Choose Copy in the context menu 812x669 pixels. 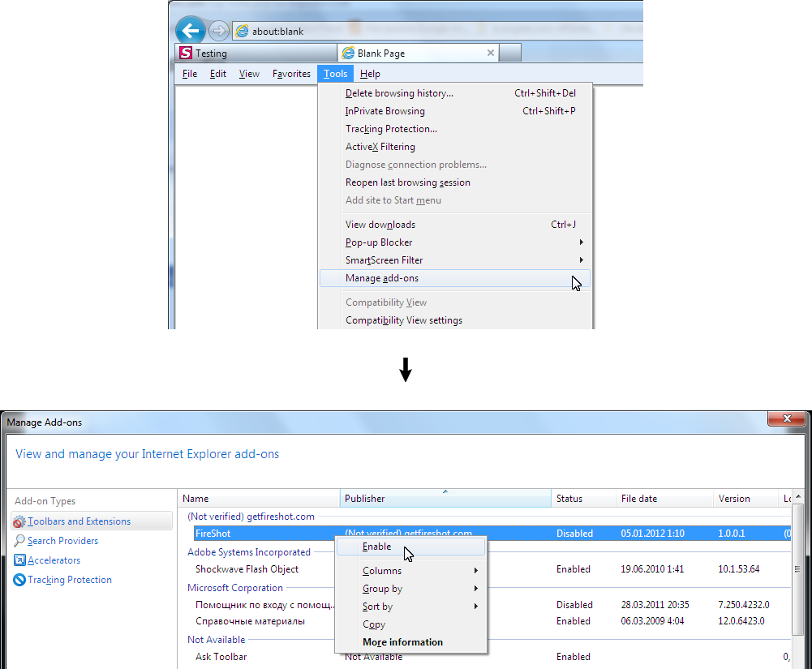tap(410, 624)
